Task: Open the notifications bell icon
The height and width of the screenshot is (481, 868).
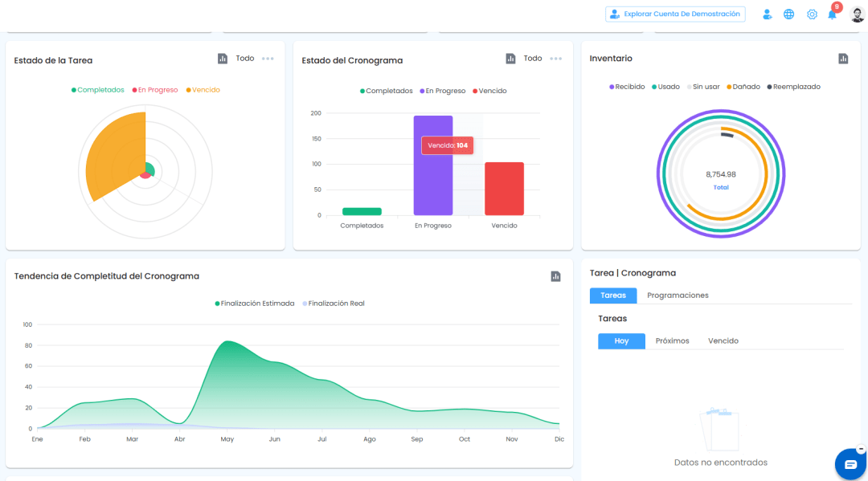Action: [x=832, y=14]
